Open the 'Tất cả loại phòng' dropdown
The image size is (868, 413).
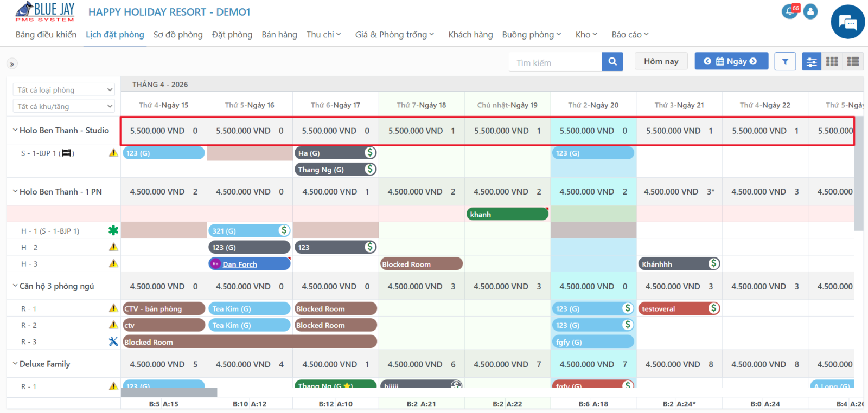(x=64, y=89)
